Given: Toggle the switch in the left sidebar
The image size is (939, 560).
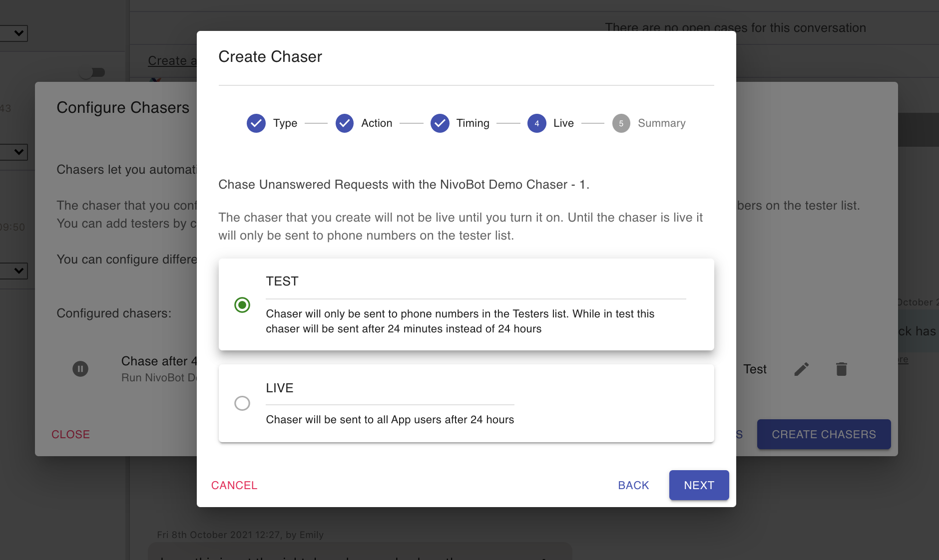Looking at the screenshot, I should pos(93,73).
